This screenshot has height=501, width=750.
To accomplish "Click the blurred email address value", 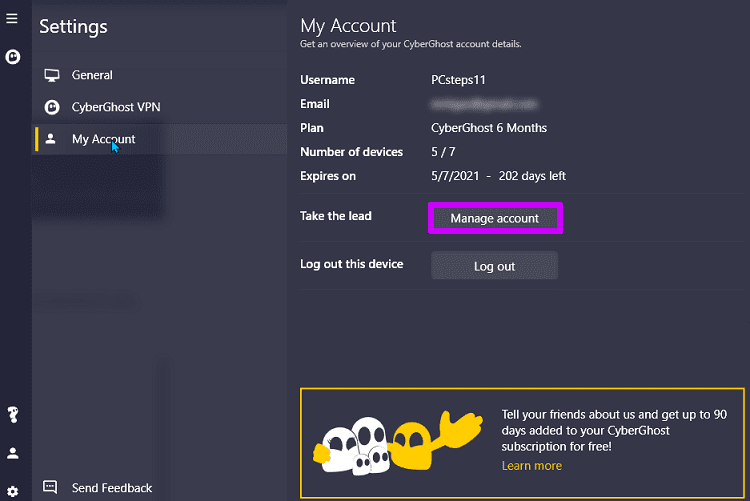I will (484, 104).
